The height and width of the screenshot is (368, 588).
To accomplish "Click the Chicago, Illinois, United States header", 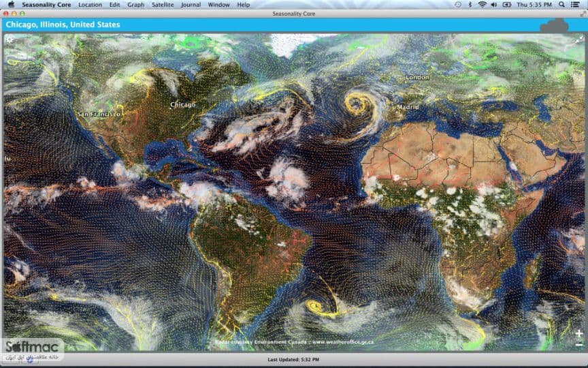I will tap(63, 25).
